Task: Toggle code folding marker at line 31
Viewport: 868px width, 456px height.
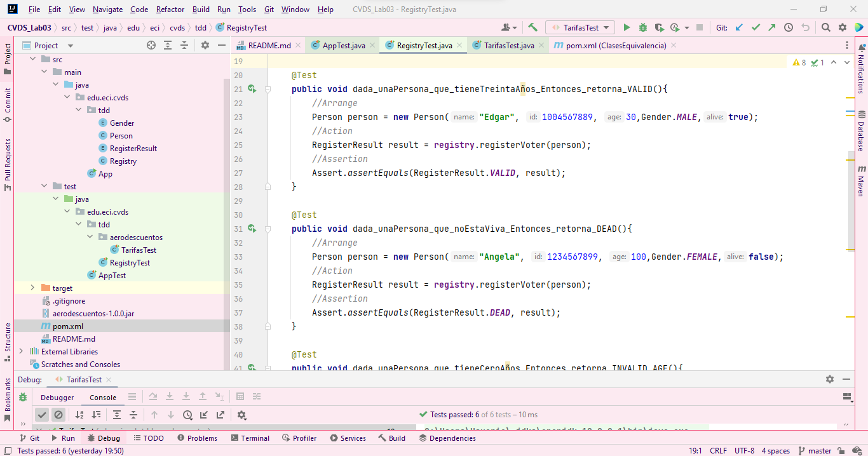Action: click(268, 229)
